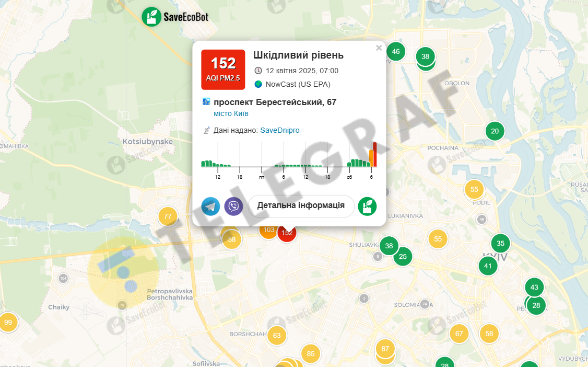Viewport: 588px width, 367px height.
Task: Open Детальна інформація button
Action: click(301, 206)
